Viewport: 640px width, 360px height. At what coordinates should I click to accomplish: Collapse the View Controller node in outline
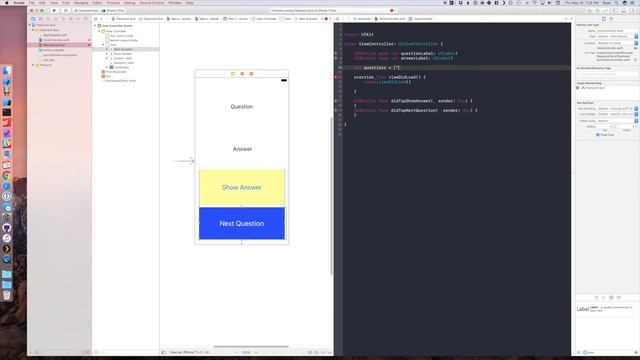(99, 31)
